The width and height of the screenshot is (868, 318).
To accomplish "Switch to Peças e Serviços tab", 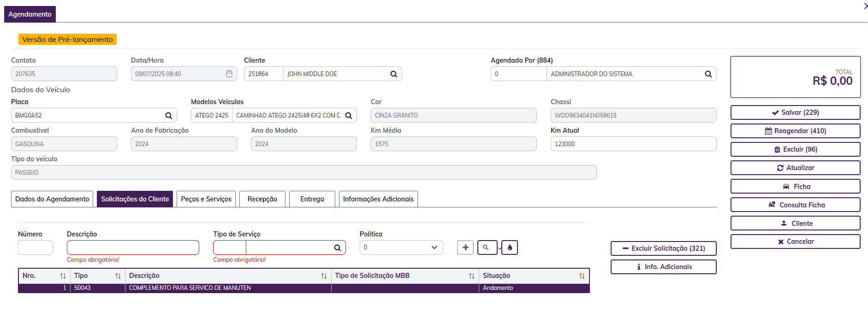I will click(x=206, y=199).
